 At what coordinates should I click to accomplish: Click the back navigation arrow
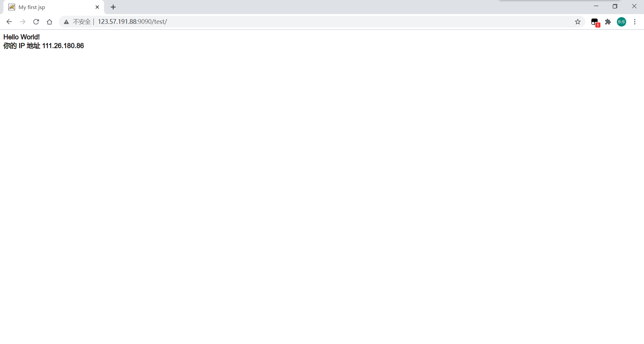pyautogui.click(x=9, y=21)
